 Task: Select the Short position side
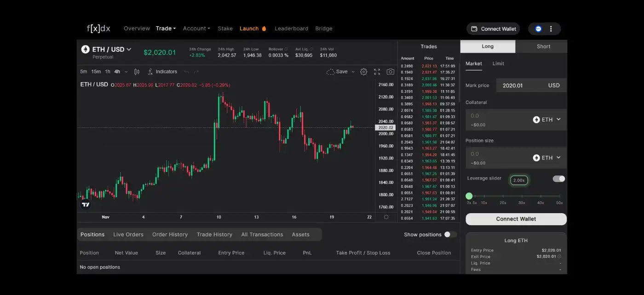(543, 46)
